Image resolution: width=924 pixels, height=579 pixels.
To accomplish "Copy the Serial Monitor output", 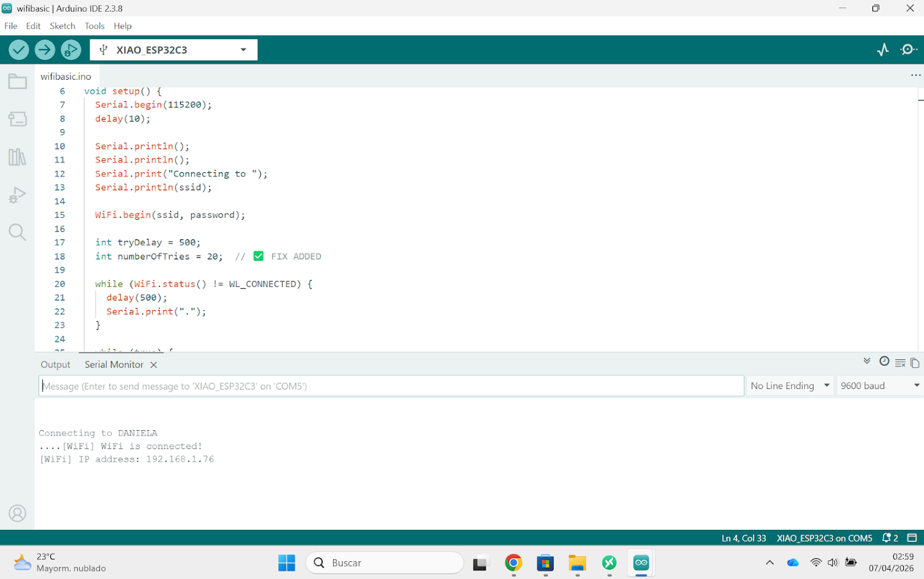I will pyautogui.click(x=915, y=363).
